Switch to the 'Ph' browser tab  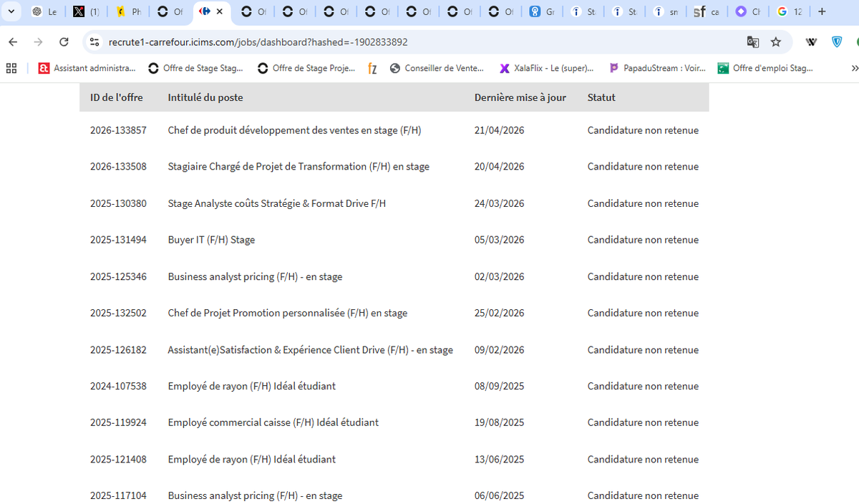tap(128, 11)
